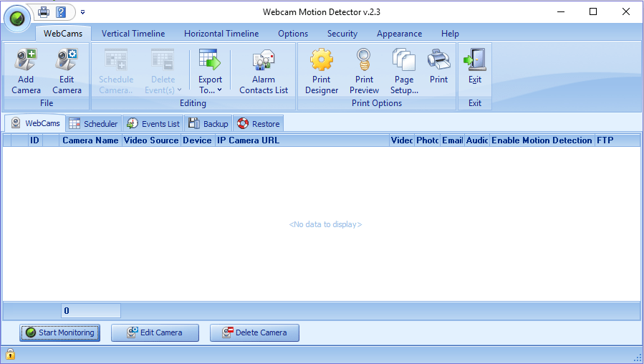Close the Webcam Motion Detector window

pyautogui.click(x=626, y=11)
